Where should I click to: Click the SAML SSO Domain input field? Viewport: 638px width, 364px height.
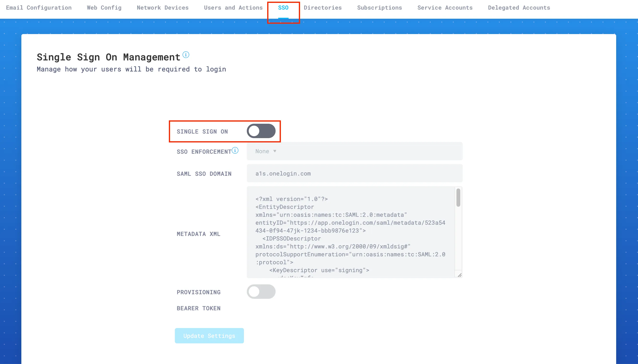354,173
